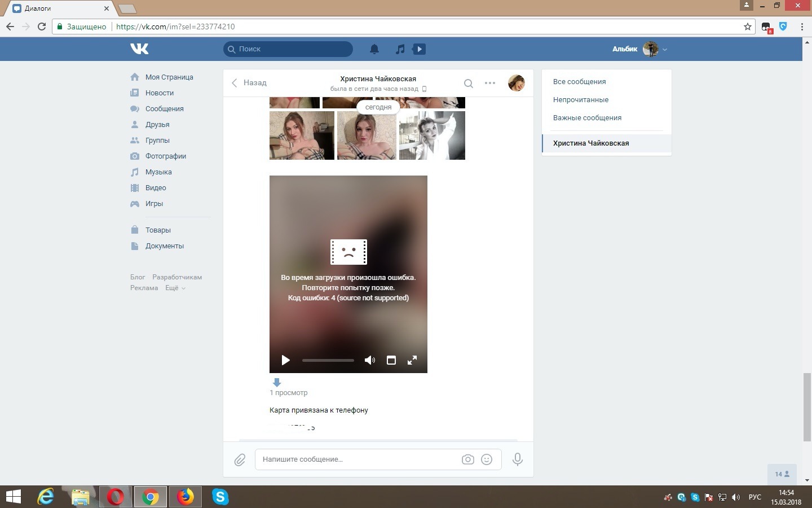Record a voice message with microphone icon

pyautogui.click(x=518, y=459)
